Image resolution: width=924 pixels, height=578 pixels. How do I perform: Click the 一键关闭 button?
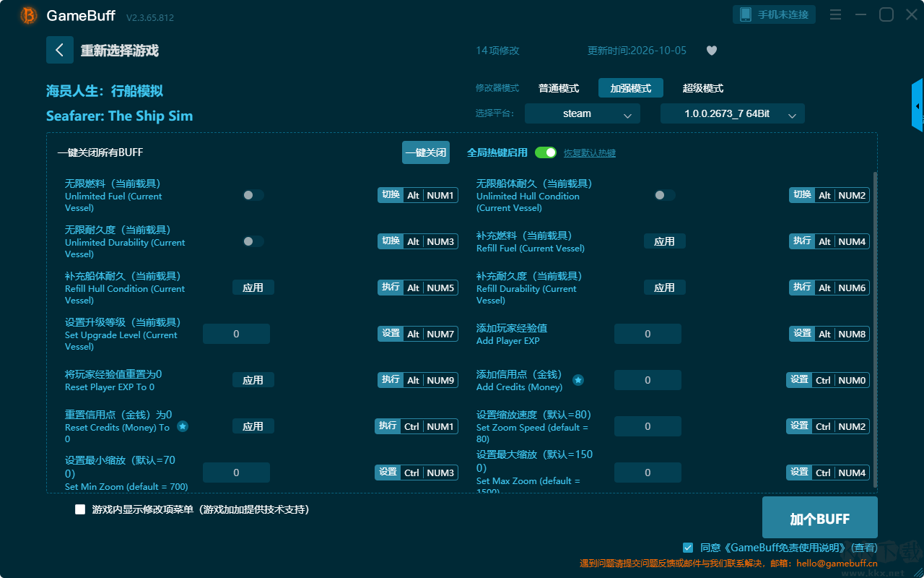point(426,152)
